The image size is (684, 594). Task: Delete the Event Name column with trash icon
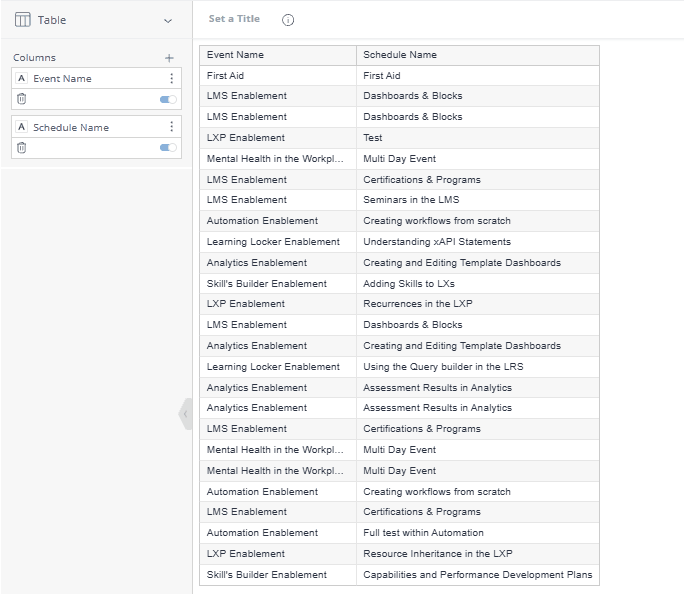22,99
